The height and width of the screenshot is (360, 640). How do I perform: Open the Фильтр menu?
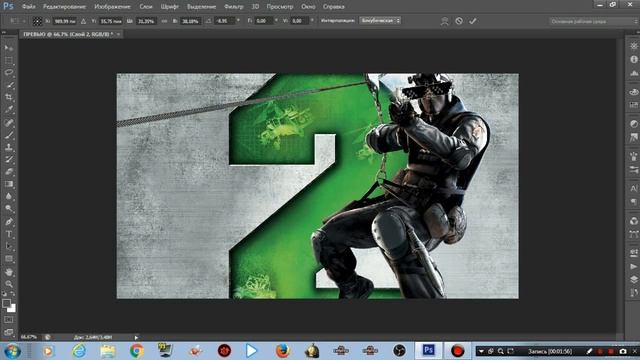(233, 7)
